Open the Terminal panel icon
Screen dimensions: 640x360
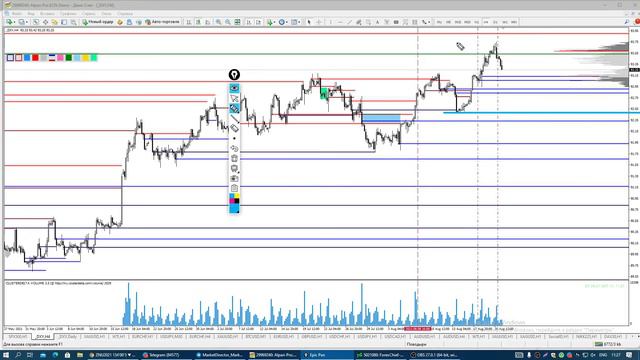pyautogui.click(x=64, y=22)
